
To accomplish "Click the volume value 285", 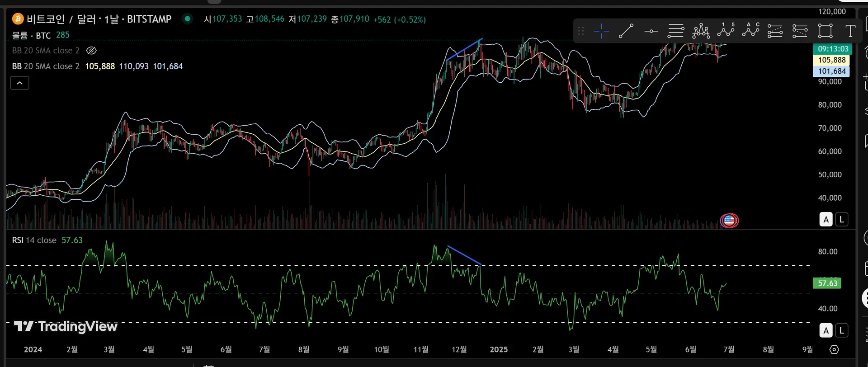I will pos(63,35).
